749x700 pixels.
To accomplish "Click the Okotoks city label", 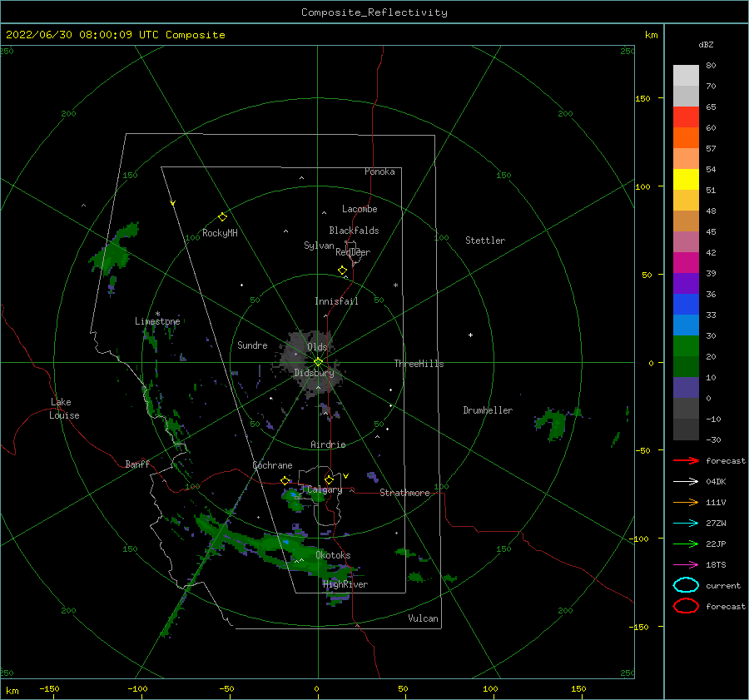I will 333,555.
